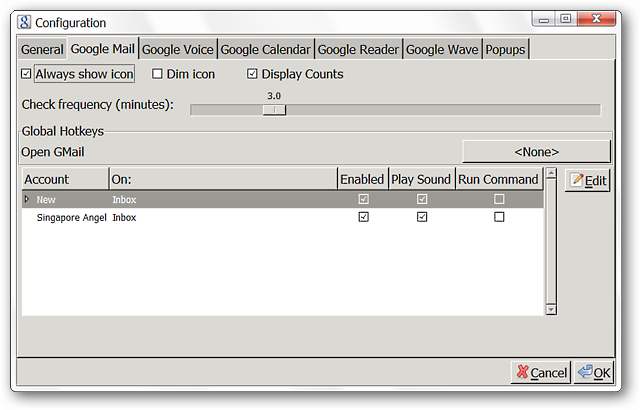Screen dimensions: 640x410
Task: Toggle the Always show icon checkbox
Action: pos(26,74)
